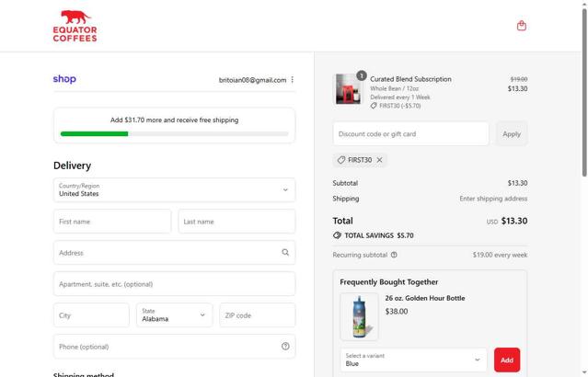This screenshot has width=588, height=377.
Task: Click Discount code or gift card field
Action: click(x=410, y=133)
